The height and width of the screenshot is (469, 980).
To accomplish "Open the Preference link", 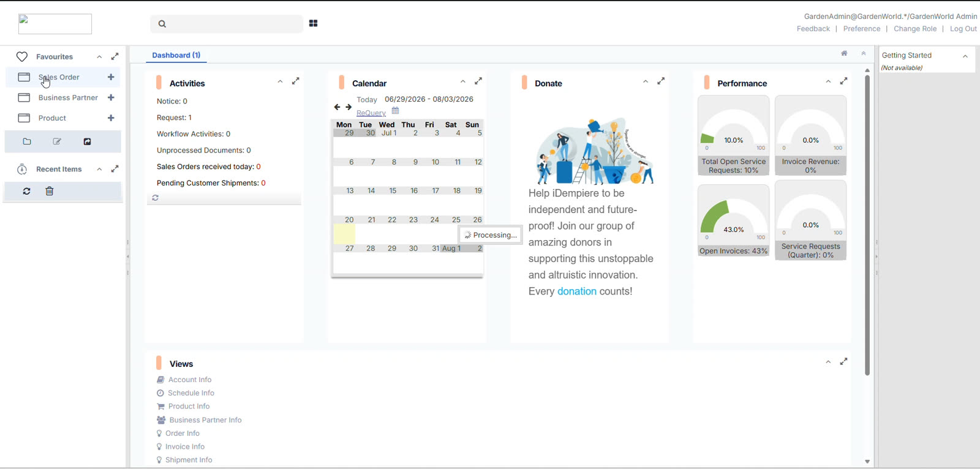I will 862,29.
